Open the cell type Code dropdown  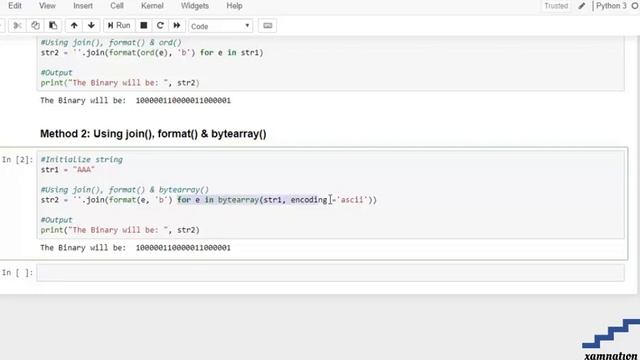click(x=220, y=26)
